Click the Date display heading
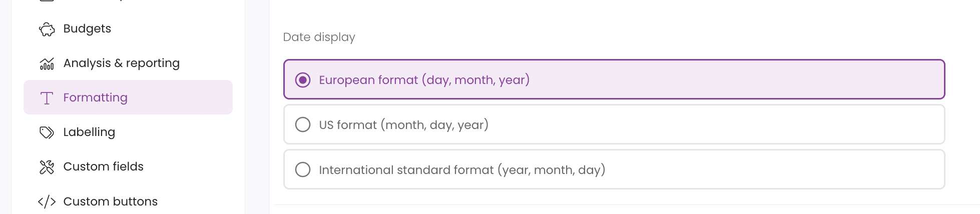Viewport: 980px width, 214px height. pos(319,37)
